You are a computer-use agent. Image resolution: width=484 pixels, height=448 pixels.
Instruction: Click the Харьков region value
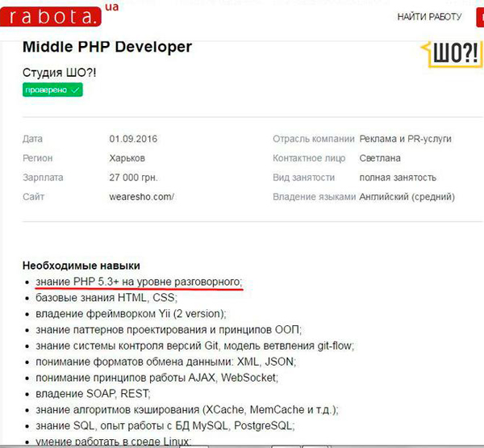pos(127,158)
